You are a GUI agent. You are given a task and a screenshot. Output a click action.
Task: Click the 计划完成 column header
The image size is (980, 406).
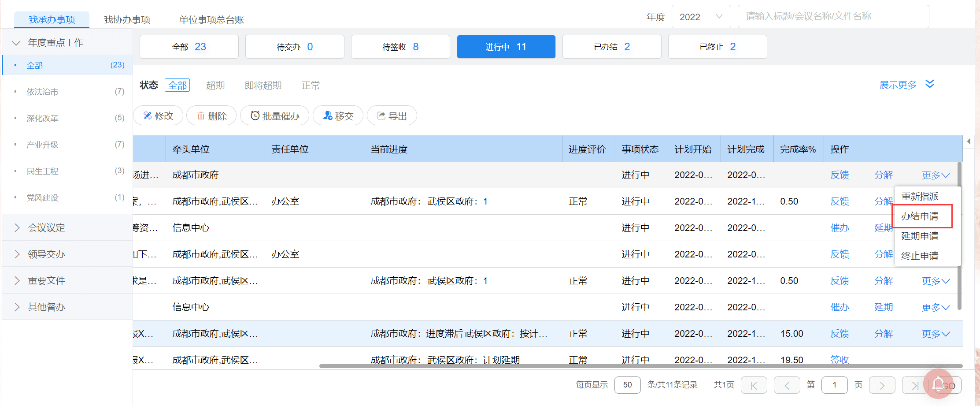point(747,149)
